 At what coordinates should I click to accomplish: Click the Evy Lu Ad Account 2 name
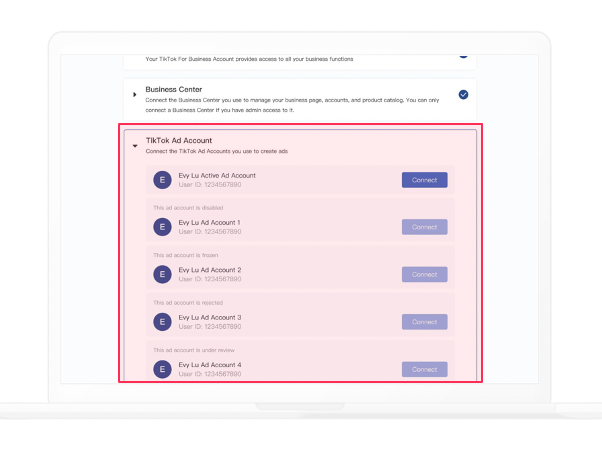point(210,270)
